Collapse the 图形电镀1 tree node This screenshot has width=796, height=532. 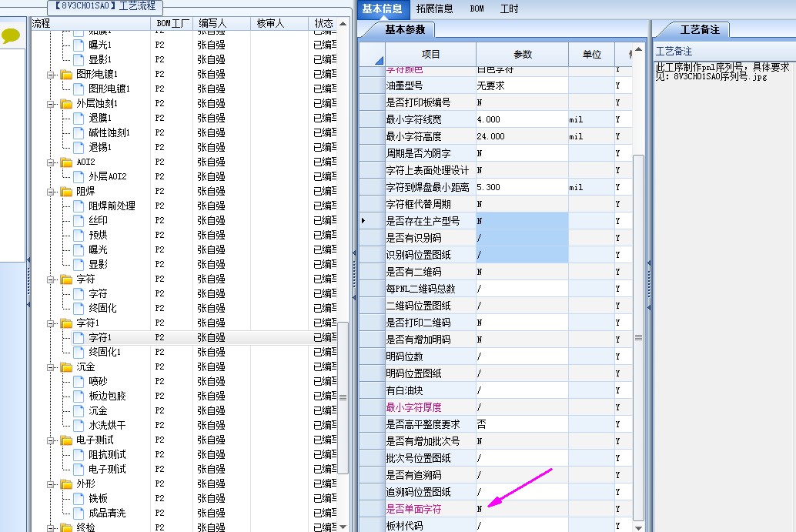tap(51, 75)
